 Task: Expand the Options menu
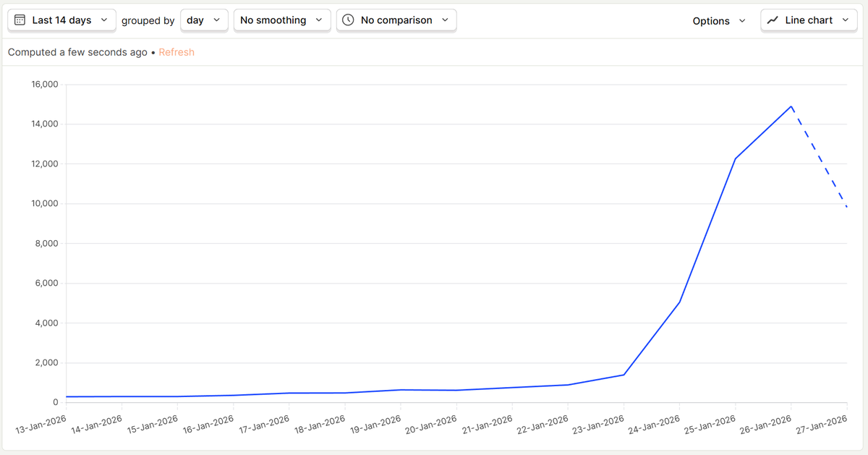coord(719,21)
